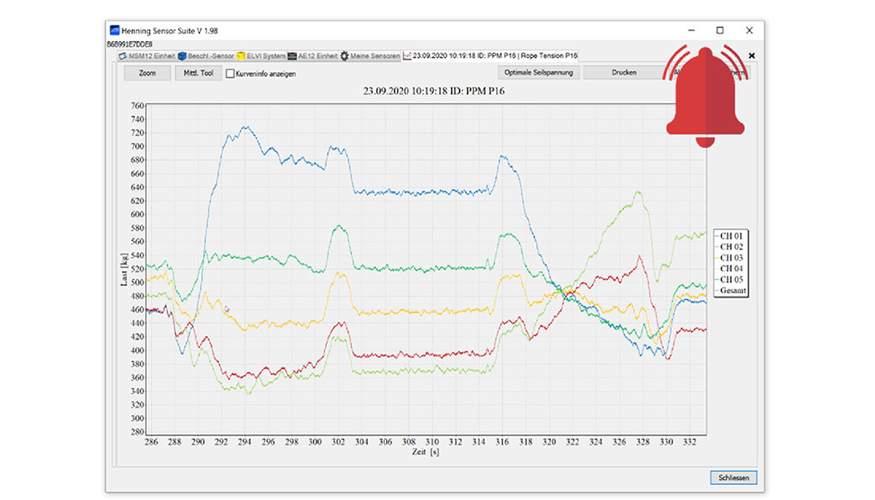Click the Meine Sensoren gear icon
Screen dimensions: 875x500
[x=345, y=56]
